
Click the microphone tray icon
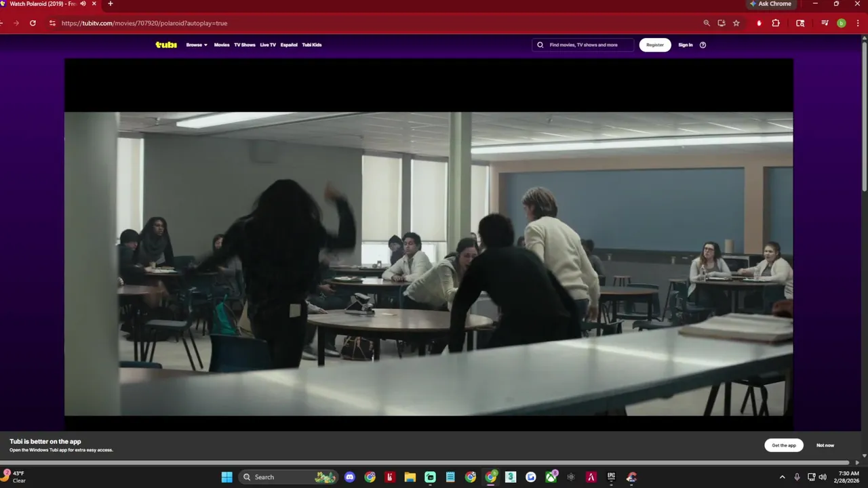[797, 477]
